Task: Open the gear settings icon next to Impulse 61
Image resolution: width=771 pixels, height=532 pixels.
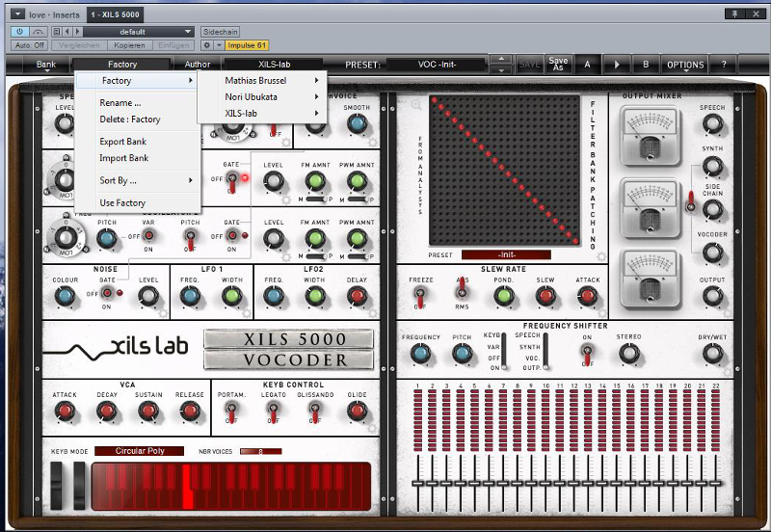Action: 207,45
